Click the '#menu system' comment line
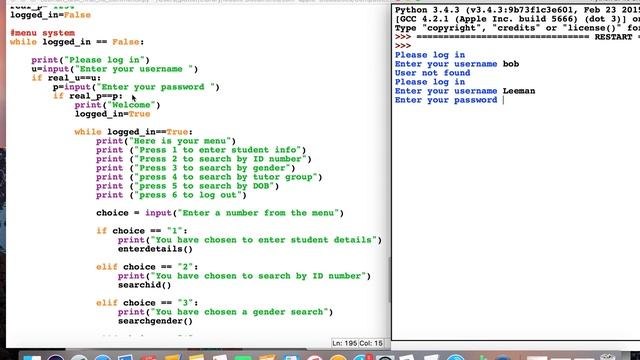 [x=42, y=33]
